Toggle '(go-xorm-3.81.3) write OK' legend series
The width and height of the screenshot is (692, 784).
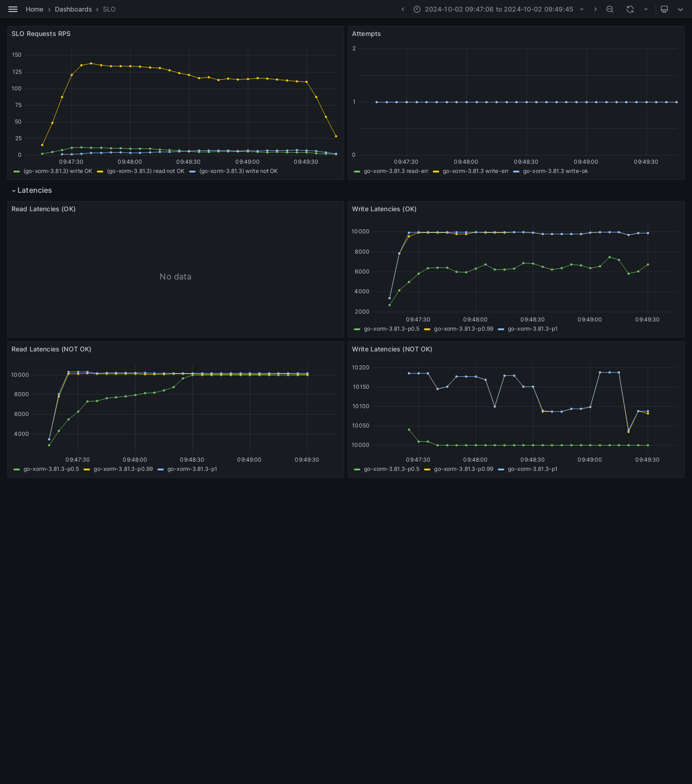pos(58,171)
